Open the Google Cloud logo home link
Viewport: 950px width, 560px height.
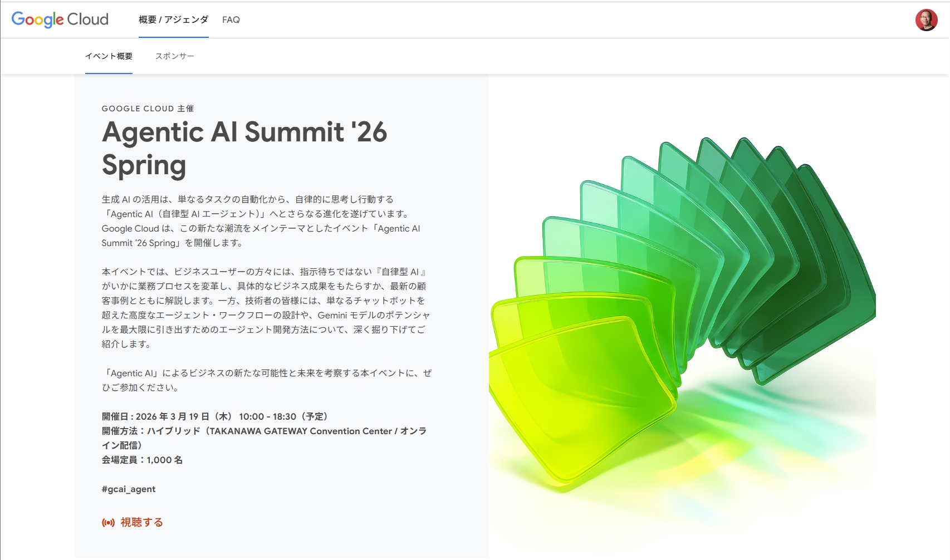point(60,19)
